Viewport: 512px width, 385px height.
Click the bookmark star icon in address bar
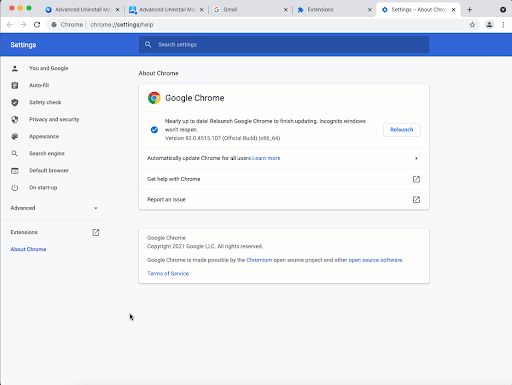coord(472,25)
